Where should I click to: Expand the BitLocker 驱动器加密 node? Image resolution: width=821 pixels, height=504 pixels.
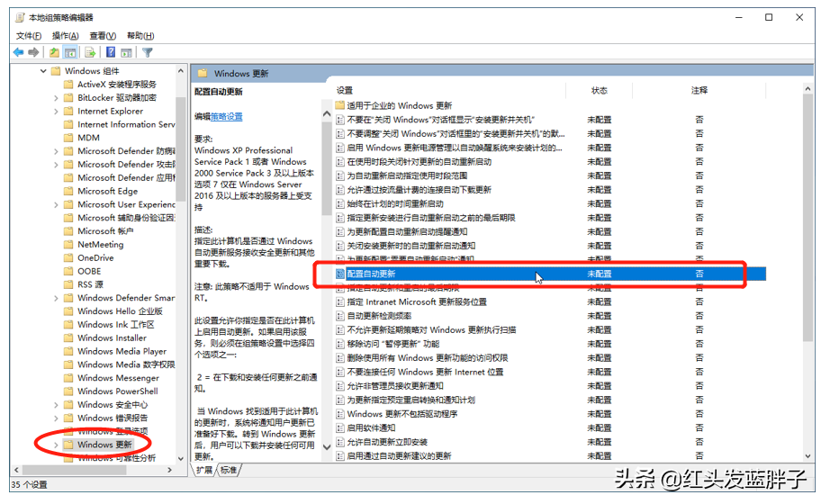[56, 98]
